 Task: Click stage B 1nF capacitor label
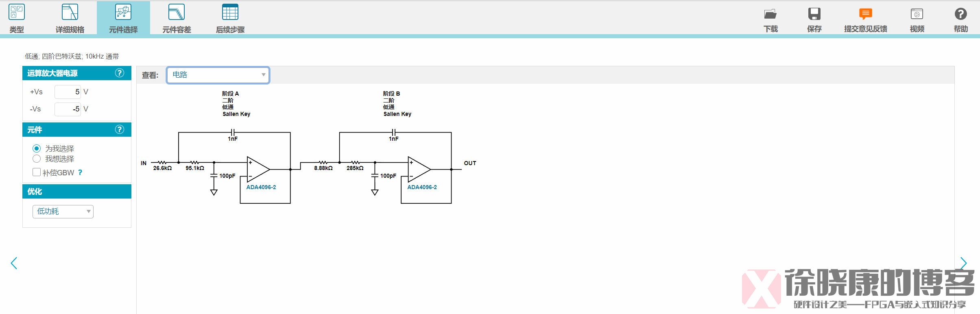tap(394, 139)
